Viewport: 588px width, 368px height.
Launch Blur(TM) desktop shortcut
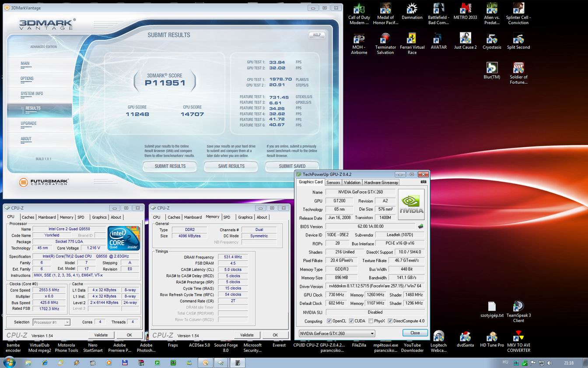coord(492,71)
